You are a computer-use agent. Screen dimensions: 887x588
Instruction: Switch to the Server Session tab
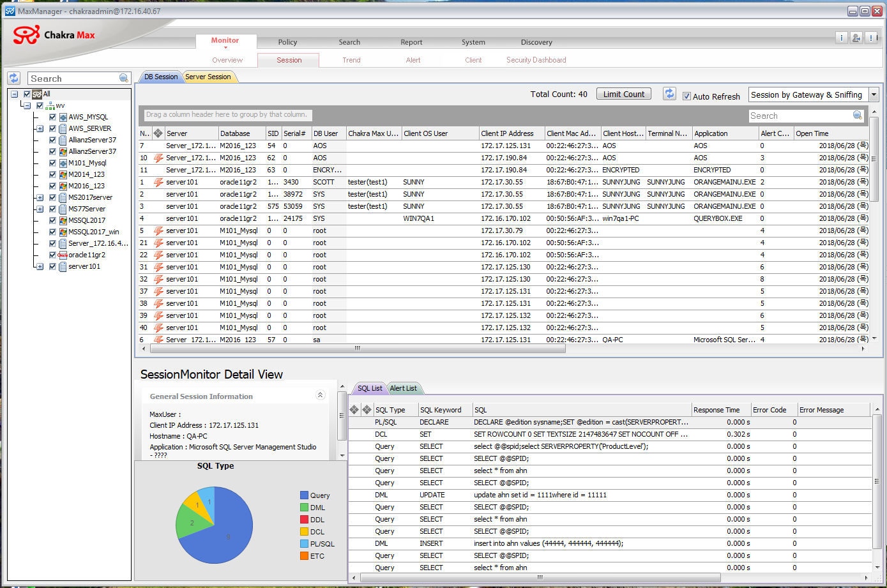[x=208, y=77]
